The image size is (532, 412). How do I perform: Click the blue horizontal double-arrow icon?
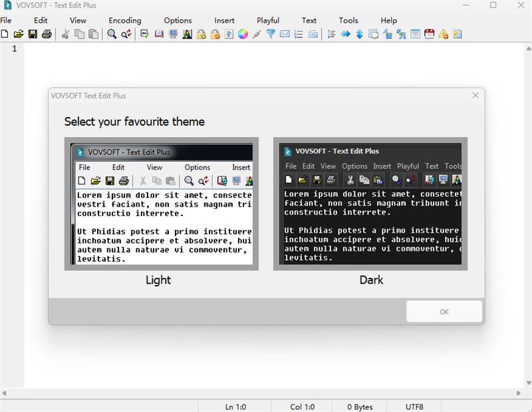point(345,34)
